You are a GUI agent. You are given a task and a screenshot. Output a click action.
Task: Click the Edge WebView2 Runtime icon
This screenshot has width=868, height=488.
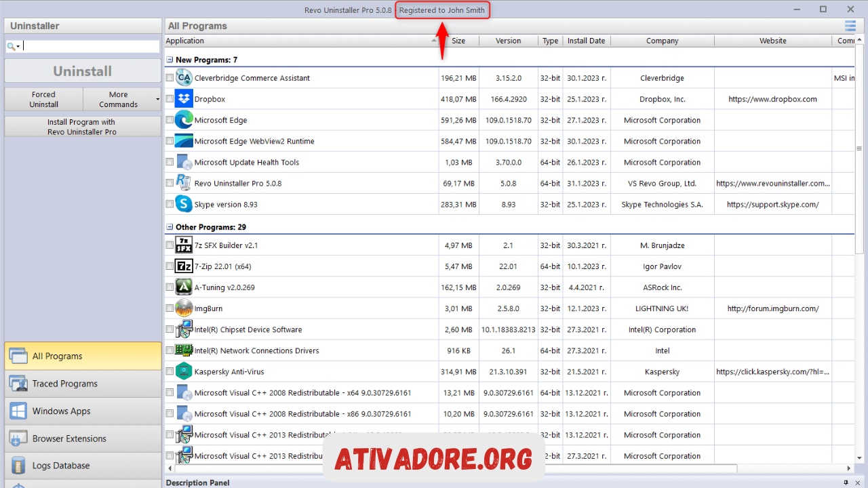pos(184,141)
